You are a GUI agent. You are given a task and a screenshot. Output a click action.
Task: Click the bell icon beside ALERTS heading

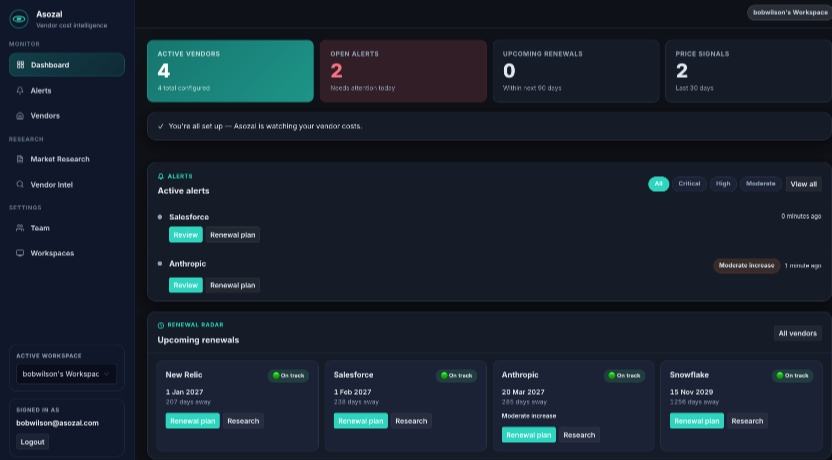tap(161, 176)
